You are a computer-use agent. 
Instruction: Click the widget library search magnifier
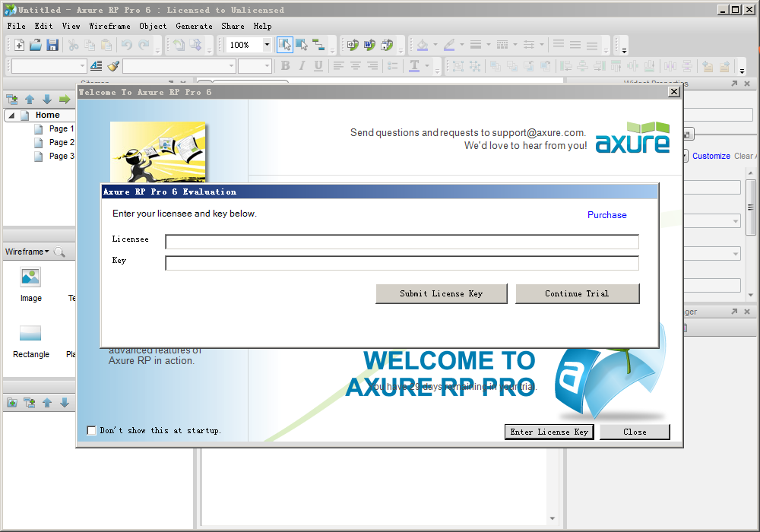click(59, 252)
